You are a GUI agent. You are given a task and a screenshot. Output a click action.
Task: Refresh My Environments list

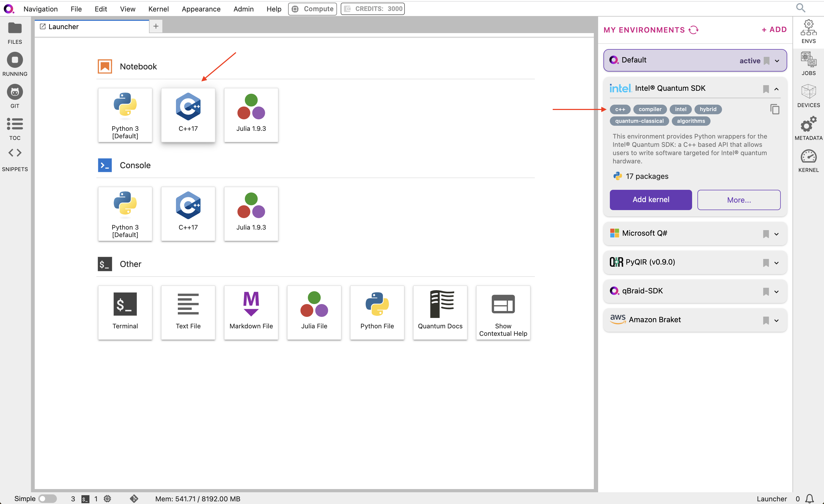click(694, 30)
